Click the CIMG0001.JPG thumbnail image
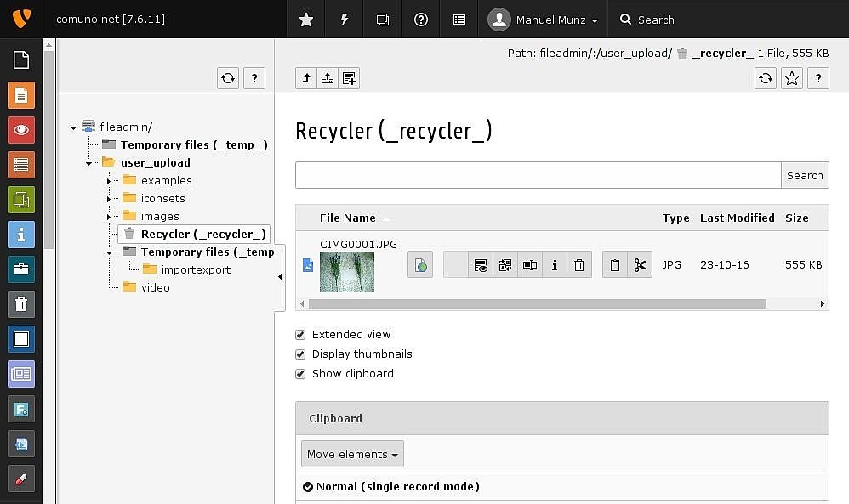 346,272
